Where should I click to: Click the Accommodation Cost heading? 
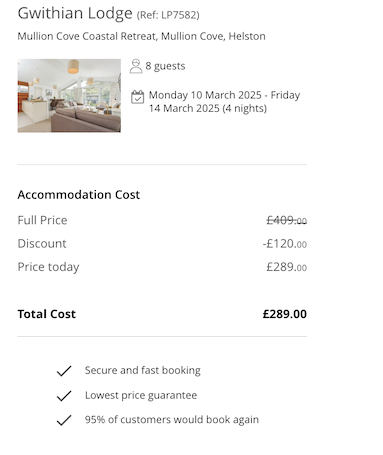pos(79,195)
